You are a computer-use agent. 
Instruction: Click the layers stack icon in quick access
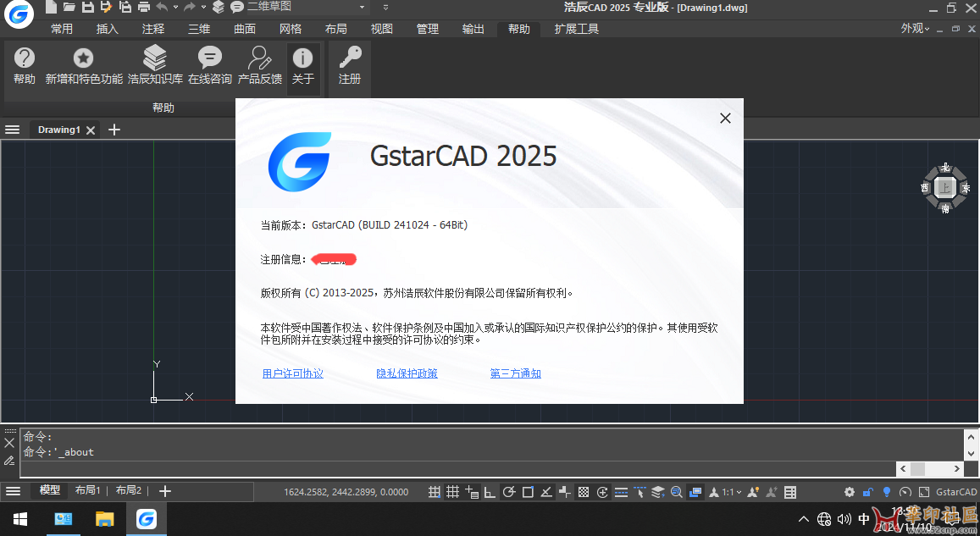point(219,7)
